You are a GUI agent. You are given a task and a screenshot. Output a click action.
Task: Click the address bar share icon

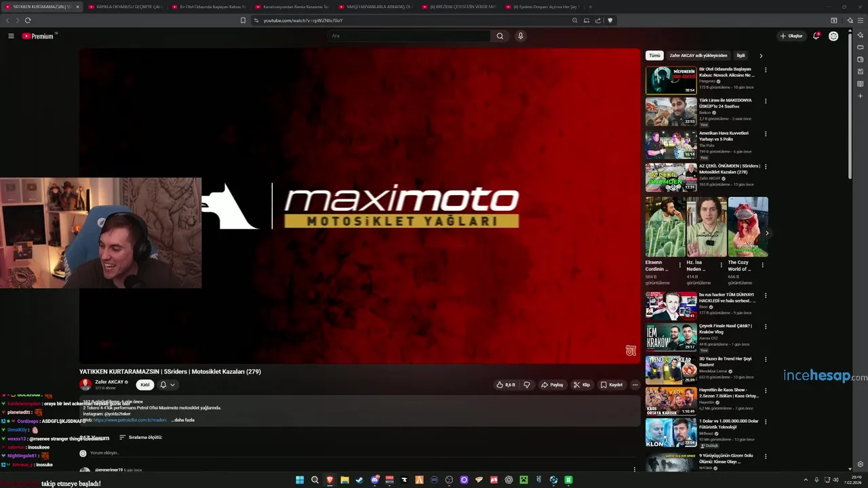pyautogui.click(x=598, y=20)
